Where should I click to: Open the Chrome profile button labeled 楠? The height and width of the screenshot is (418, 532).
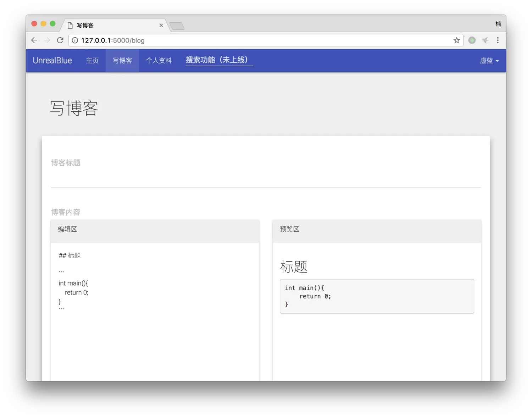coord(498,24)
